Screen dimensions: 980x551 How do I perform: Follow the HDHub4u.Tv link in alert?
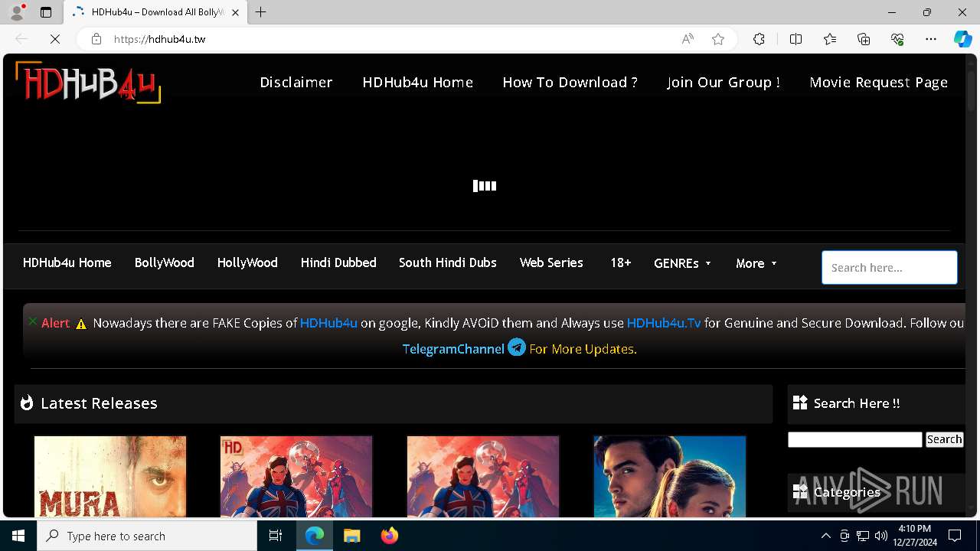pos(664,323)
